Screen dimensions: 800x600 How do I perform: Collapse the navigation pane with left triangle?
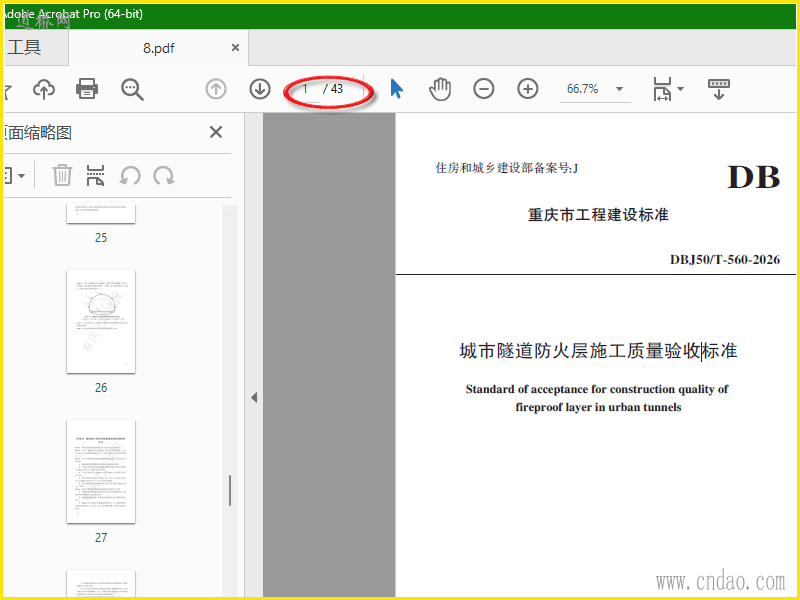point(254,397)
